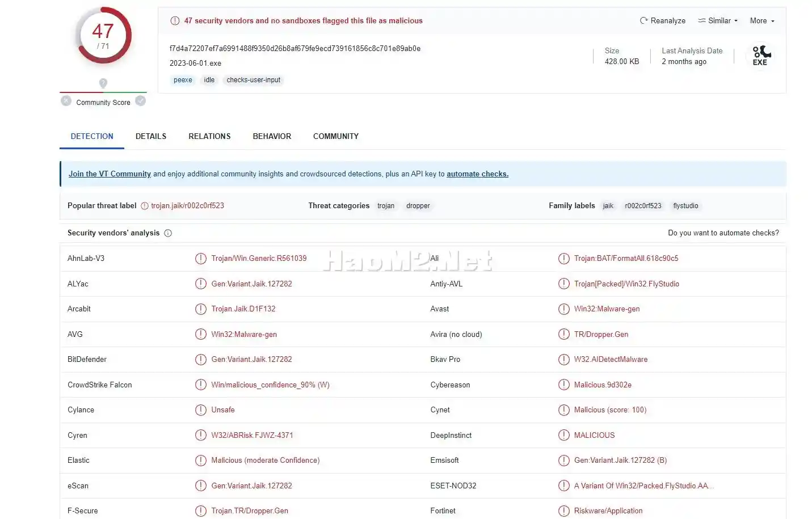
Task: Click the alert icon for Antiy-AVL detection
Action: click(x=563, y=284)
